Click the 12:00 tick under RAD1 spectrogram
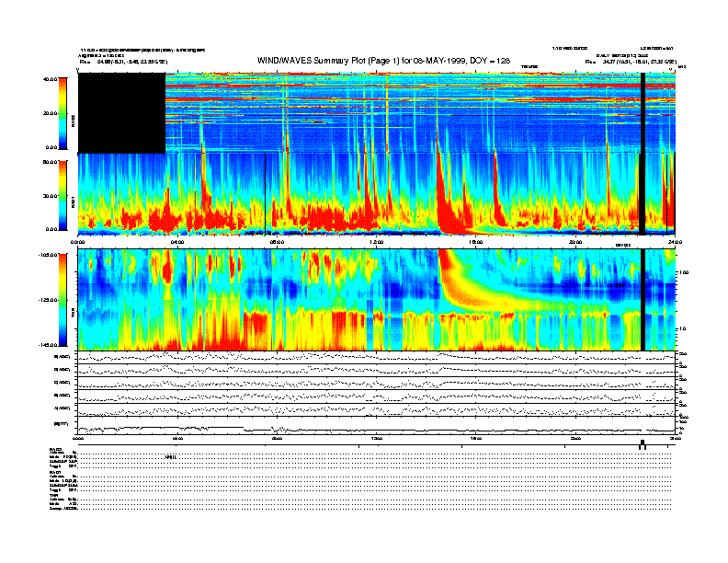The image size is (728, 563). click(x=377, y=242)
